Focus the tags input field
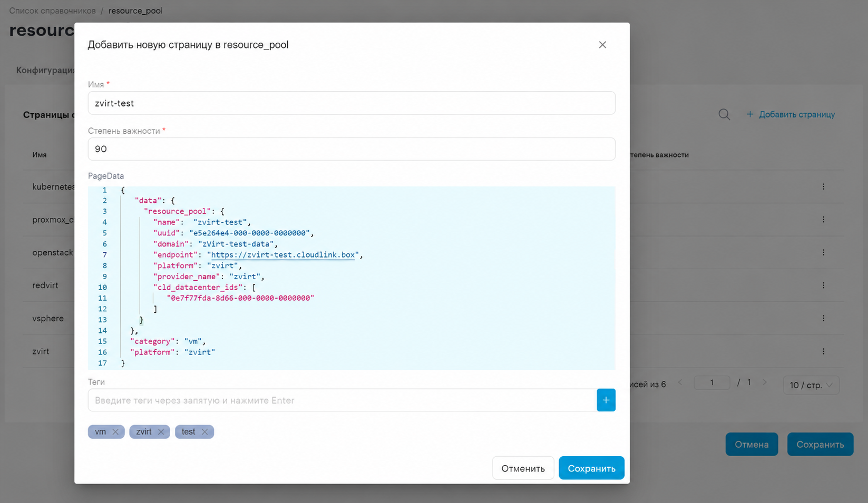 pyautogui.click(x=342, y=400)
